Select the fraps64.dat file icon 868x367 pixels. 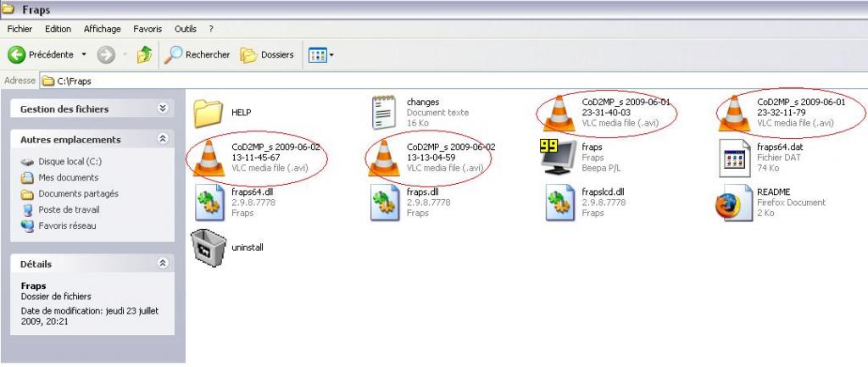point(734,158)
